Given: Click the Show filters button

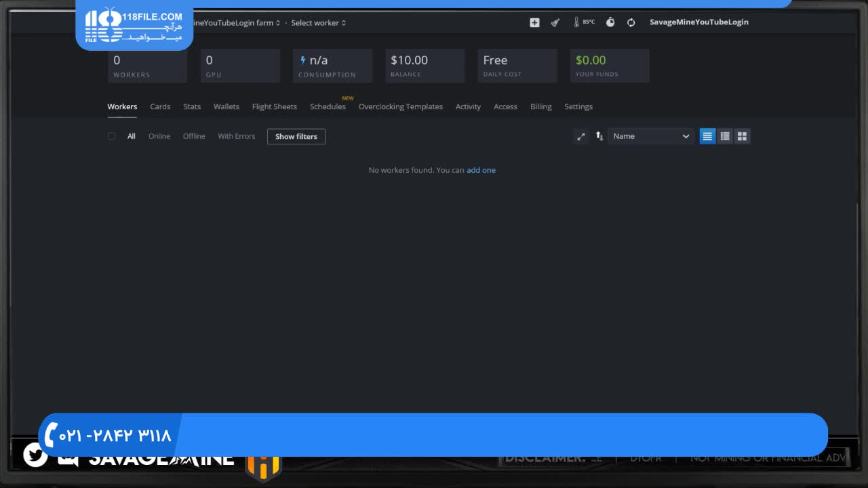Looking at the screenshot, I should [x=296, y=136].
